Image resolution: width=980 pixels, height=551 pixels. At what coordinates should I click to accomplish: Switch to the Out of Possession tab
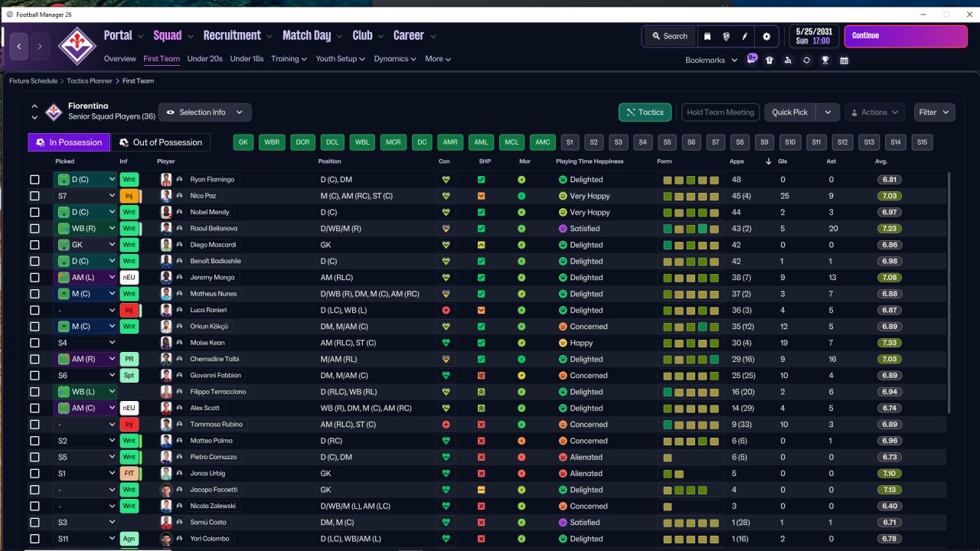click(161, 142)
